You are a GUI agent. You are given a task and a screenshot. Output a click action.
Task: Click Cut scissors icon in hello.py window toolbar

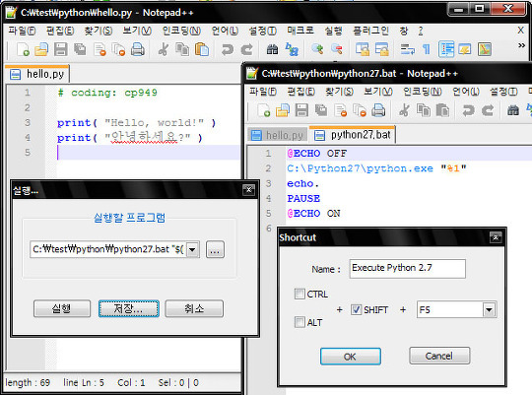[x=164, y=49]
